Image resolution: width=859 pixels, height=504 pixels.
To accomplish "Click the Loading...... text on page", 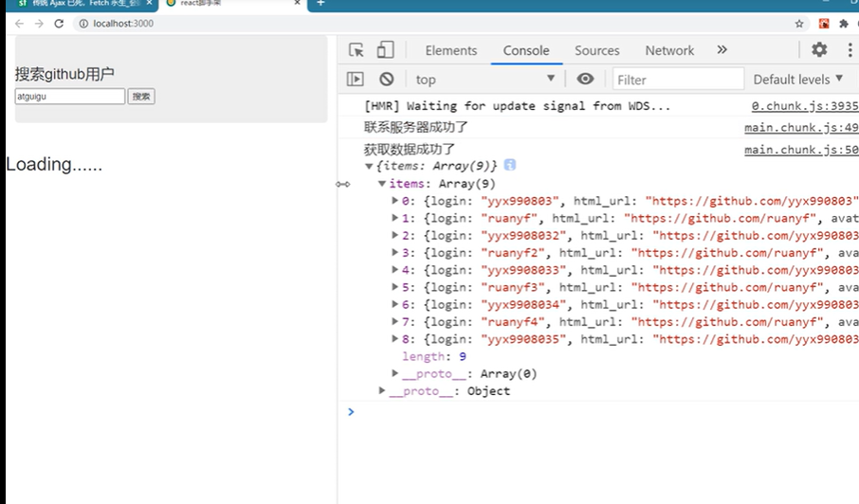I will coord(54,164).
